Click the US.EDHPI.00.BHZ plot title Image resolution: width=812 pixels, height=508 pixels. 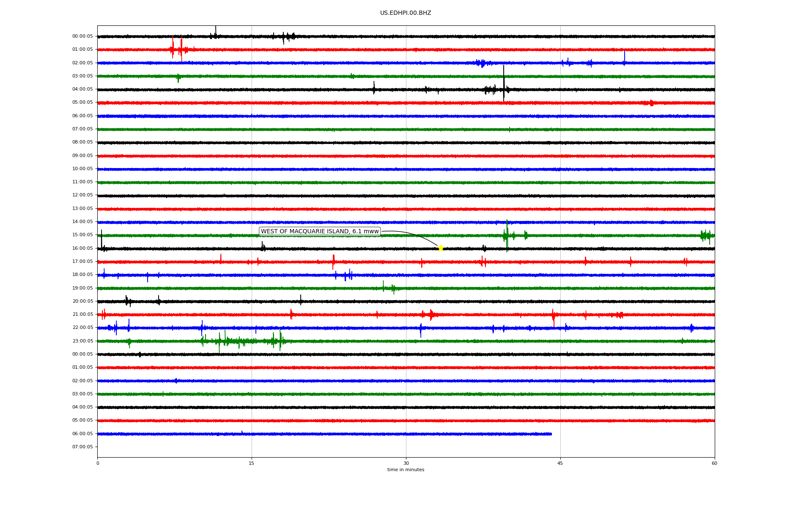[405, 13]
